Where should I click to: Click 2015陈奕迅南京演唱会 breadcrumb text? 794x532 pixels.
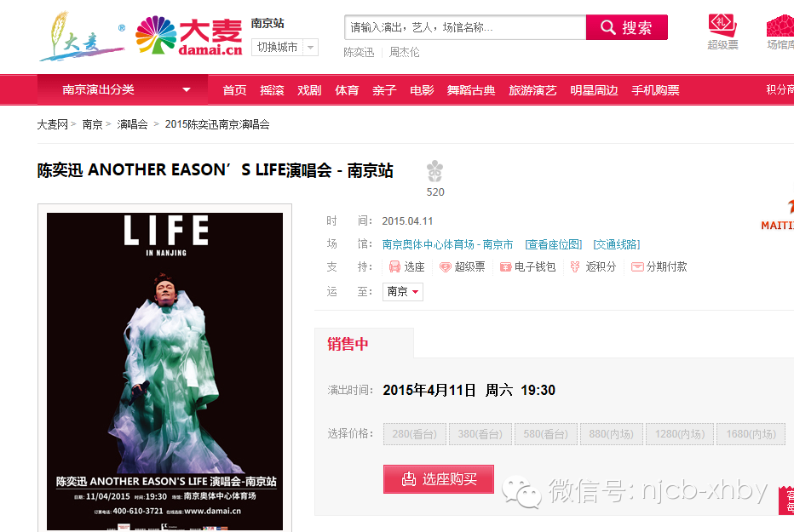[217, 124]
